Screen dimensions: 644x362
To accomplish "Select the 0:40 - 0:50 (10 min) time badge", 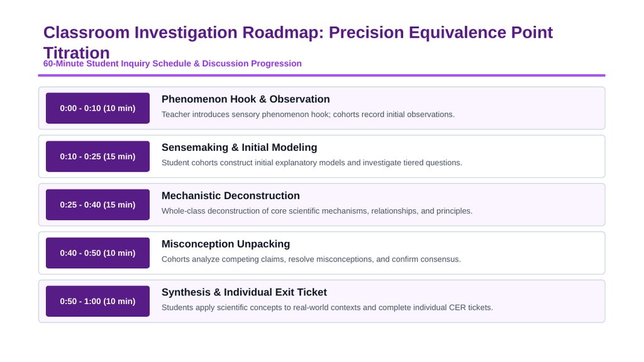I will coord(97,253).
